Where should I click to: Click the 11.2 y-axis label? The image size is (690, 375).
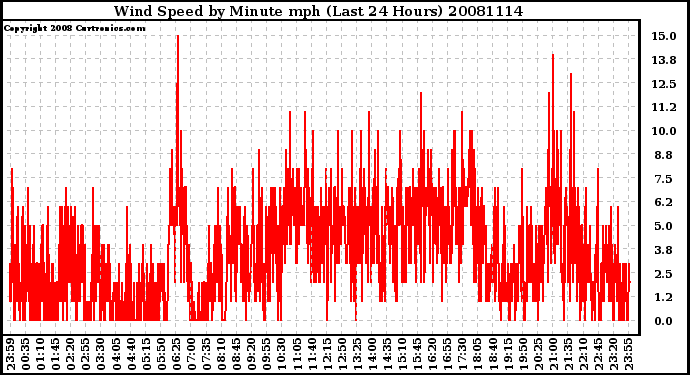[x=664, y=107]
